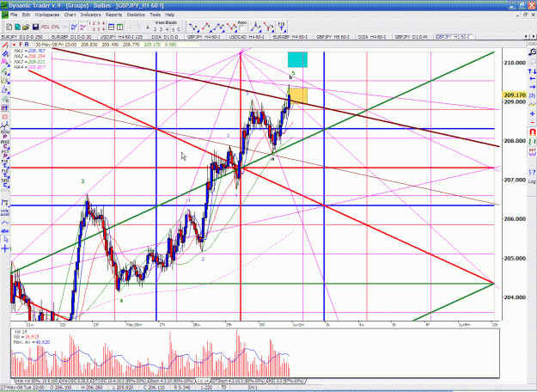Screen dimensions: 537x392
Task: Switch to DJIA D1 D-D tab
Action: point(166,37)
